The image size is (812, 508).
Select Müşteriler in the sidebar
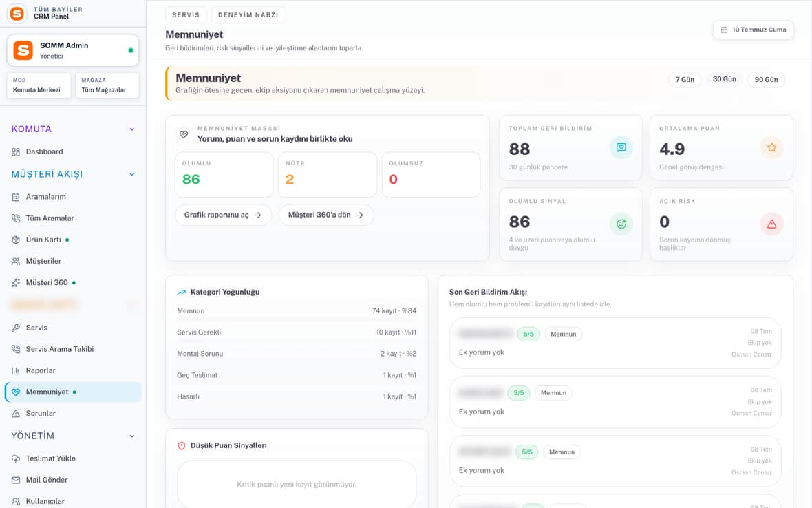click(x=72, y=261)
